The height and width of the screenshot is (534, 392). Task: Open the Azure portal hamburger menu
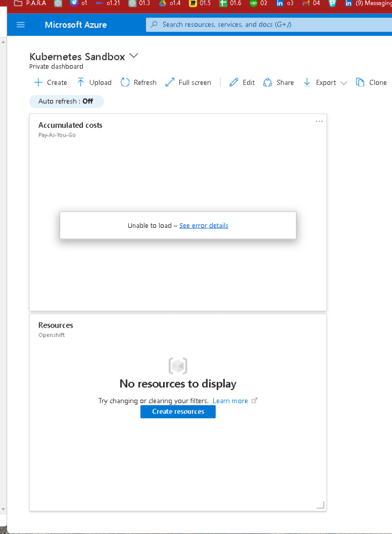click(x=20, y=25)
